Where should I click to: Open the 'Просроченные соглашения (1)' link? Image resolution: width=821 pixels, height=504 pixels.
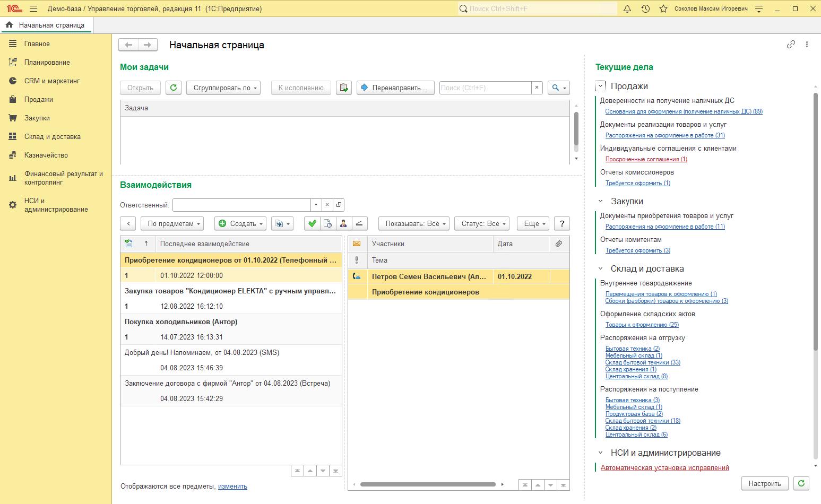(646, 159)
